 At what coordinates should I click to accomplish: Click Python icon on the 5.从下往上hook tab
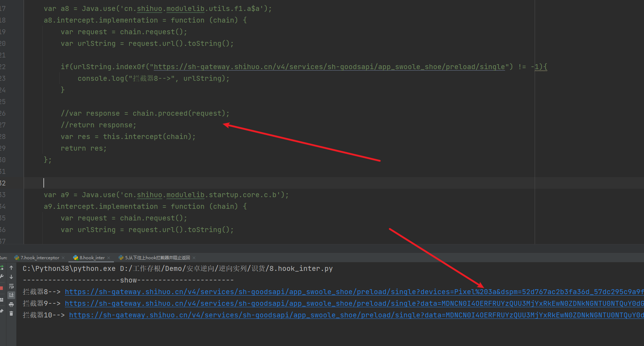[121, 258]
